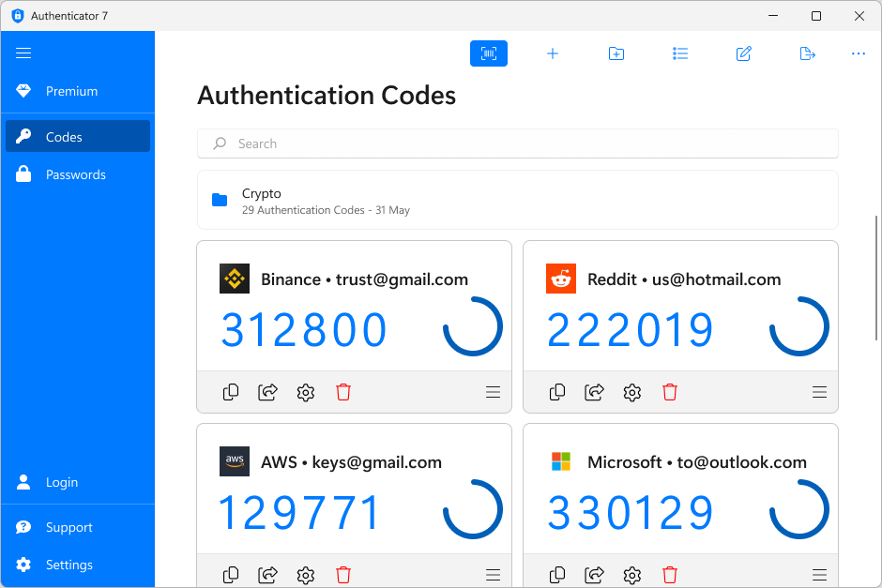The width and height of the screenshot is (882, 588).
Task: Scan a QR code with the scan button
Action: point(489,53)
